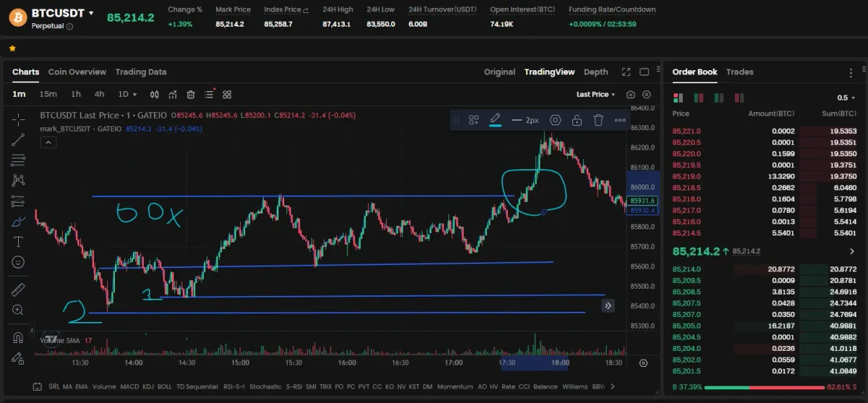Add the BOLL indicator
The height and width of the screenshot is (403, 868).
(164, 386)
